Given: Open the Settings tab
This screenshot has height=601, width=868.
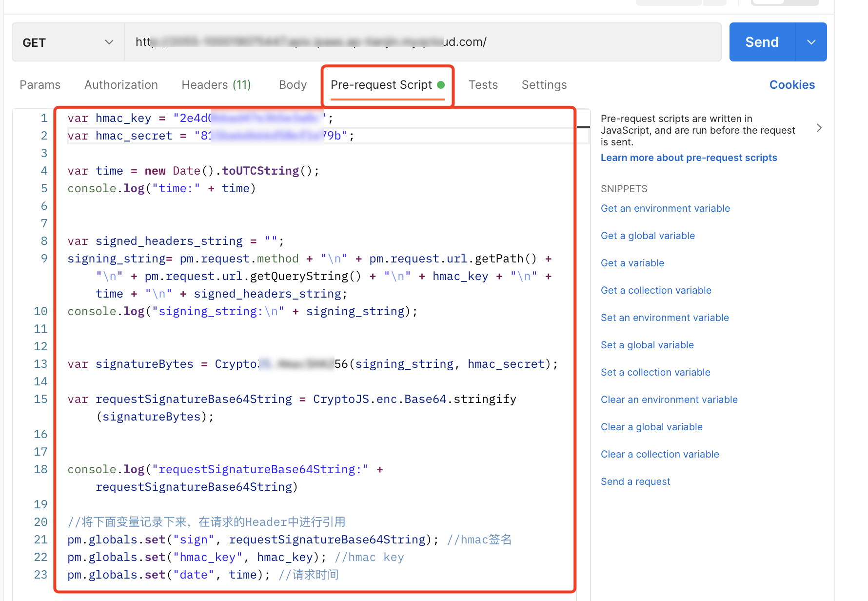Looking at the screenshot, I should [x=544, y=85].
